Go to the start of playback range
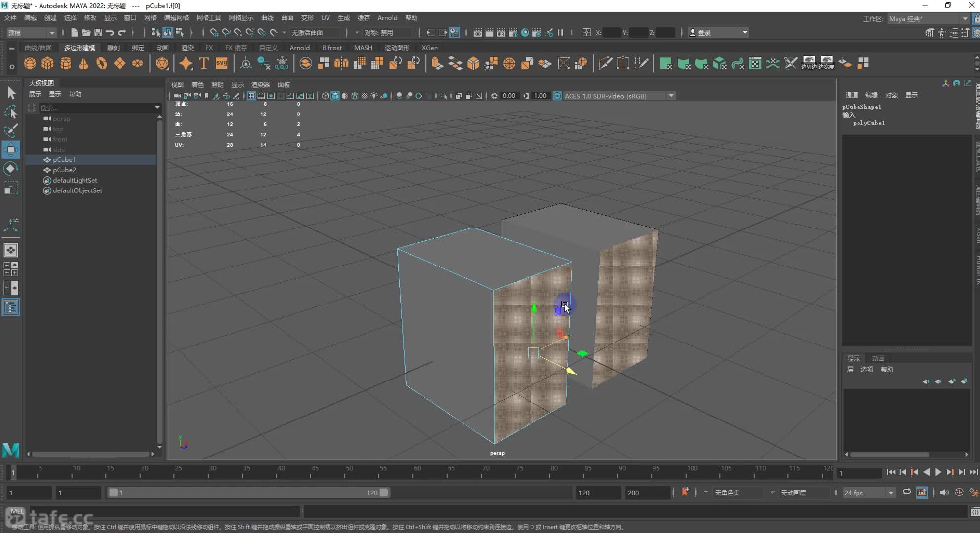Screen dimensions: 980x533 891,472
